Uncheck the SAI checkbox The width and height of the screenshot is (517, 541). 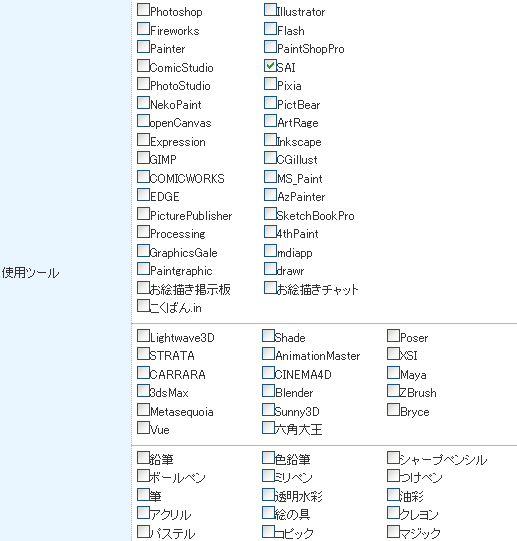click(x=270, y=65)
